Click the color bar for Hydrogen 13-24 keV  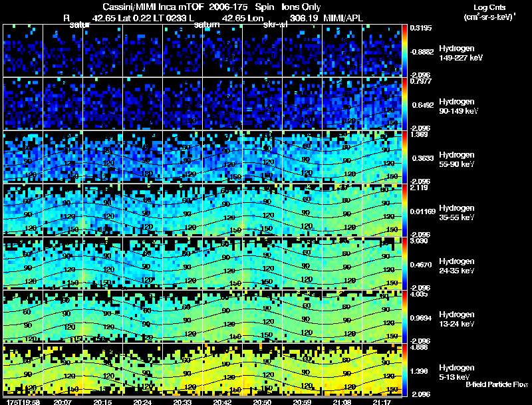point(404,317)
